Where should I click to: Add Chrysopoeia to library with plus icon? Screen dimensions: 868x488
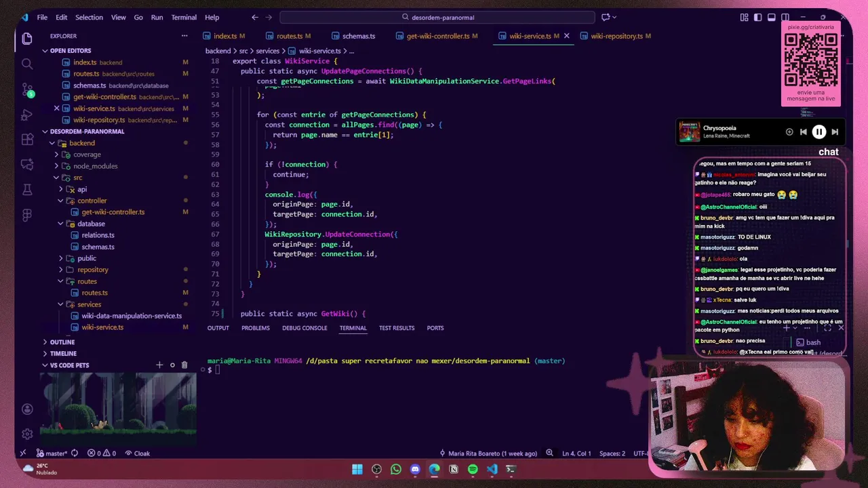789,132
